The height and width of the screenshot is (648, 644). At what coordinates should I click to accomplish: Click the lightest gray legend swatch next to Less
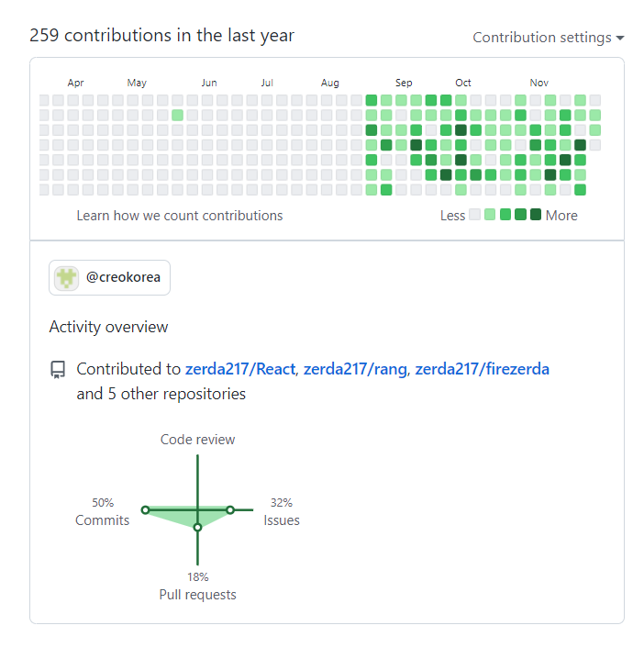[x=474, y=215]
